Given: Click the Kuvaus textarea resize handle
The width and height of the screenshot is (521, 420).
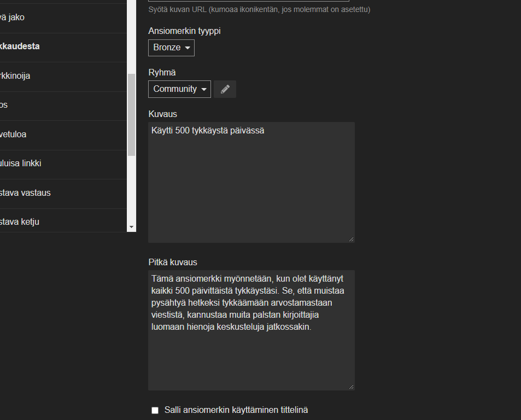Looking at the screenshot, I should (x=352, y=239).
